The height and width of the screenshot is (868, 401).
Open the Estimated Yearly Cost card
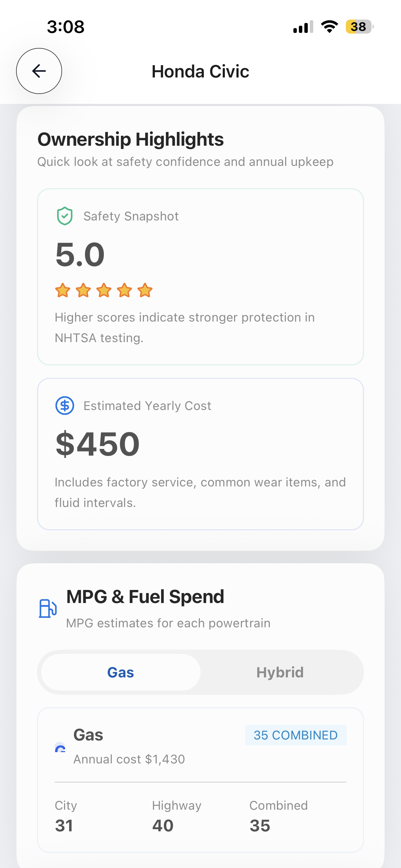(x=200, y=454)
